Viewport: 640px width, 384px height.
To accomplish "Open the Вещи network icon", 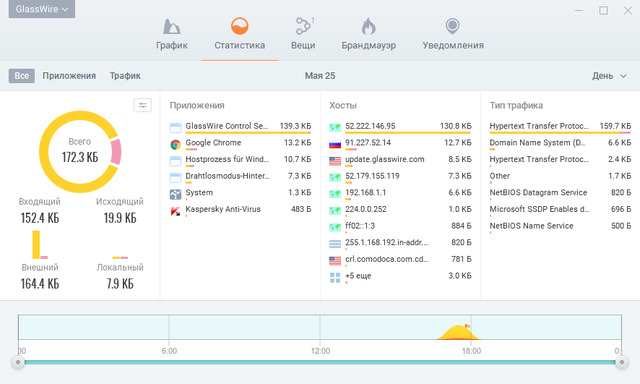I will click(303, 26).
